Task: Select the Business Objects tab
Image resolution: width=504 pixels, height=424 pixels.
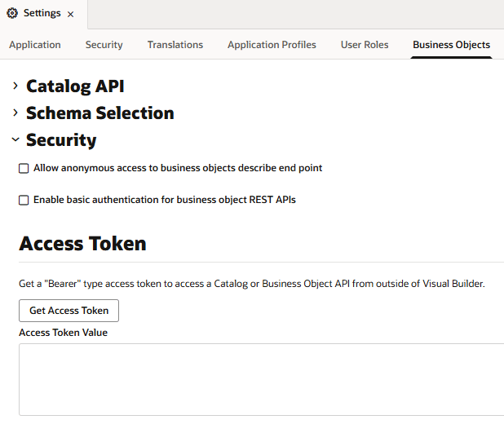Action: (451, 45)
